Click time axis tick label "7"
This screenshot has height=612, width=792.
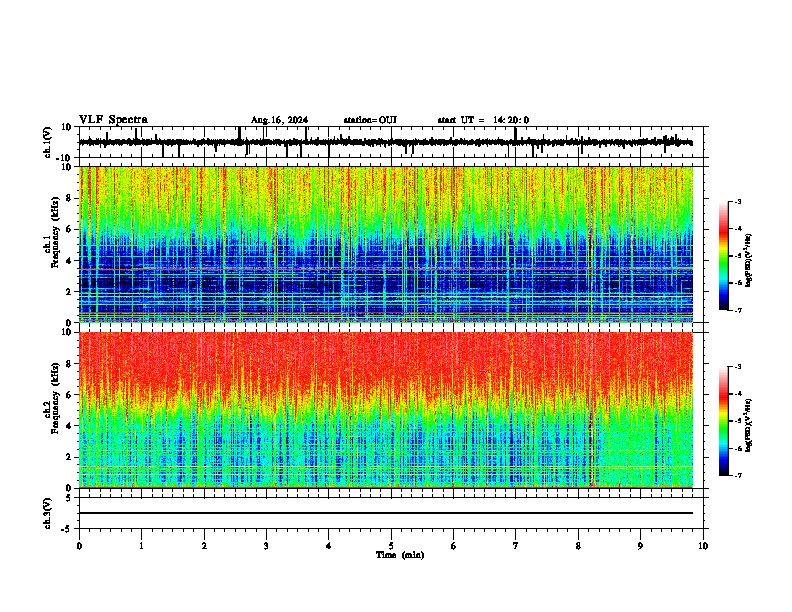point(516,546)
